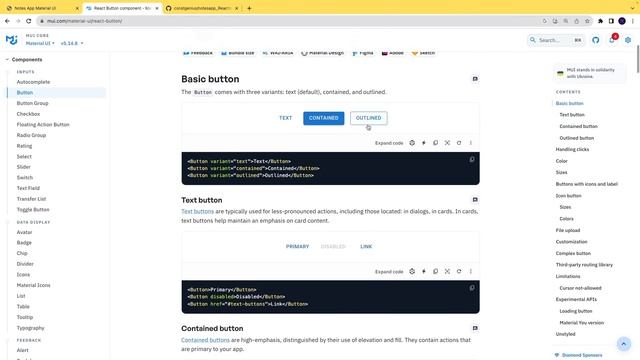Expand code for the Text button demo

click(x=389, y=272)
